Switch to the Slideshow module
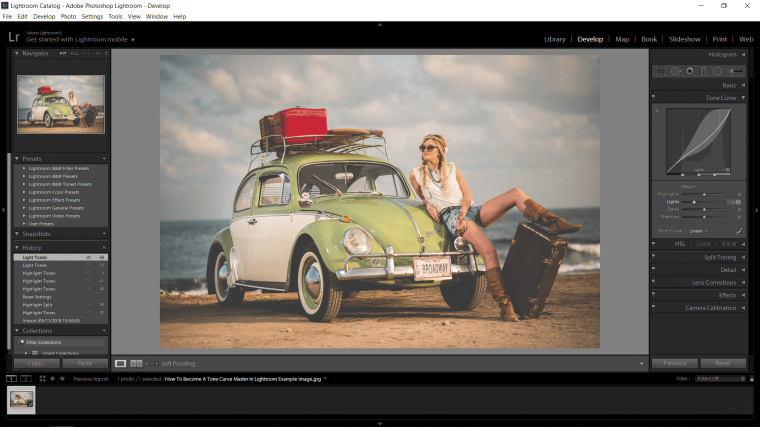The width and height of the screenshot is (760, 427). (x=684, y=39)
